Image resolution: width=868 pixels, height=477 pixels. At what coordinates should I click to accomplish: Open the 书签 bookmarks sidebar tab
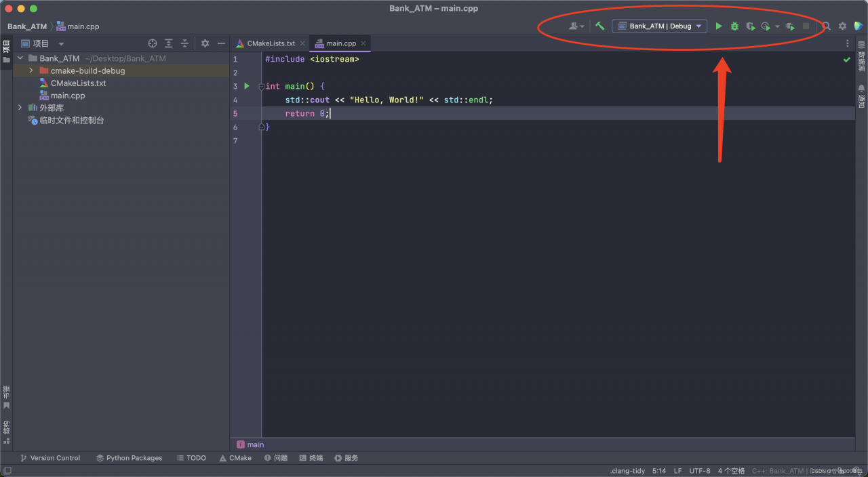(6, 397)
